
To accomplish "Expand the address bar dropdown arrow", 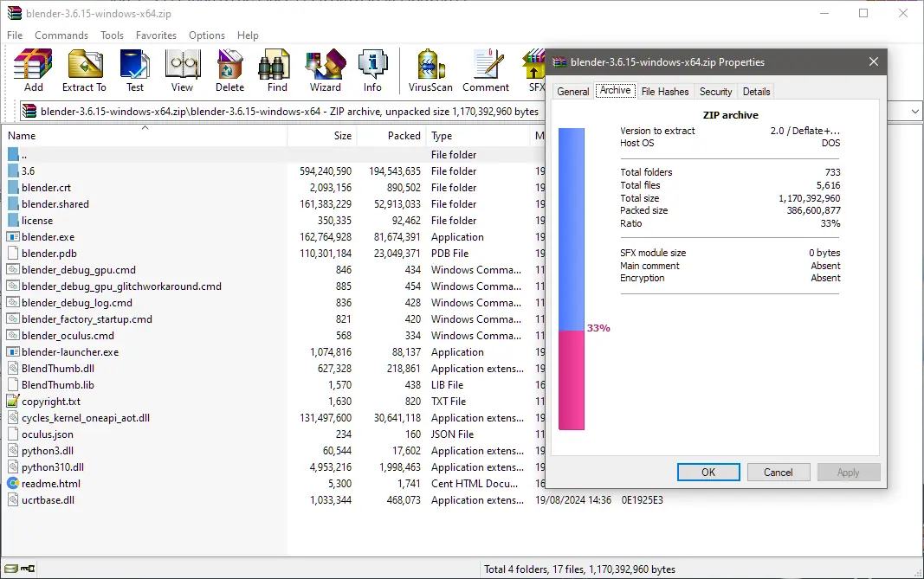I will [914, 111].
